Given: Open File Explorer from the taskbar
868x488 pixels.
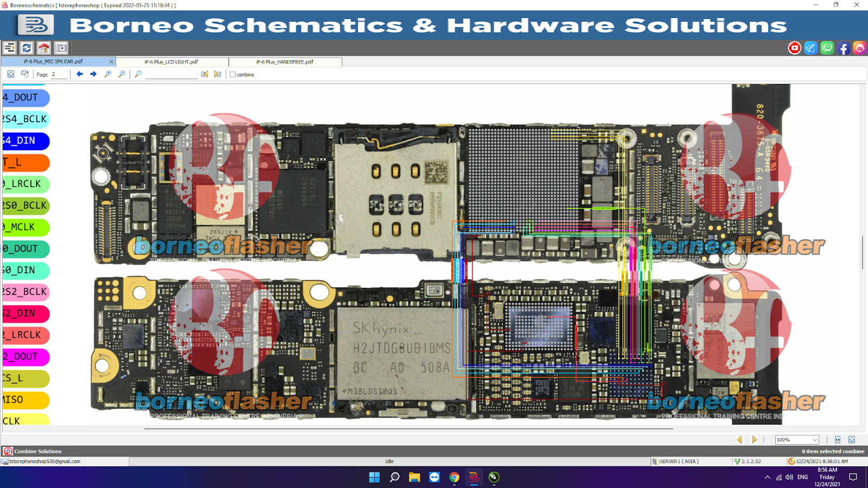Looking at the screenshot, I should click(414, 477).
